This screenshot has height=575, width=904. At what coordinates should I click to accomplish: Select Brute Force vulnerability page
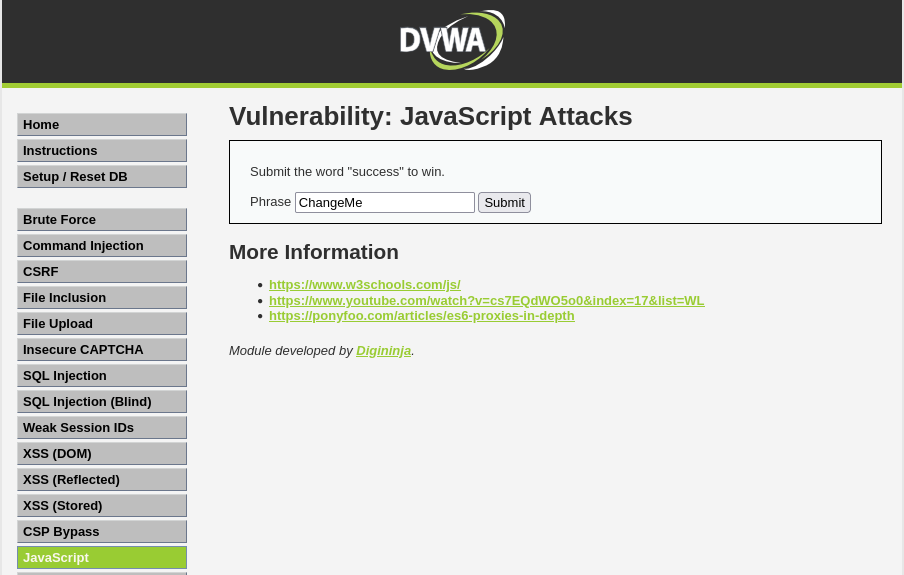click(101, 219)
